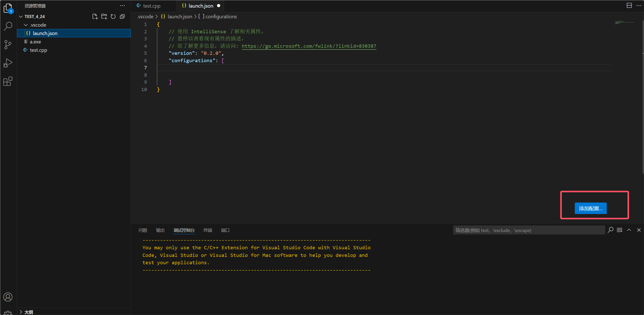Click the debug console filter input field

pyautogui.click(x=528, y=230)
